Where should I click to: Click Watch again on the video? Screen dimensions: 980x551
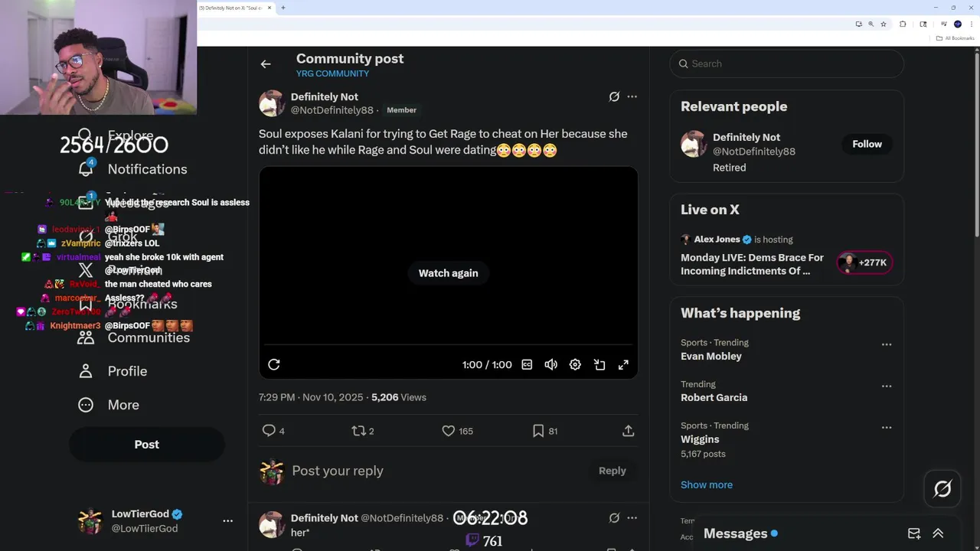(448, 273)
